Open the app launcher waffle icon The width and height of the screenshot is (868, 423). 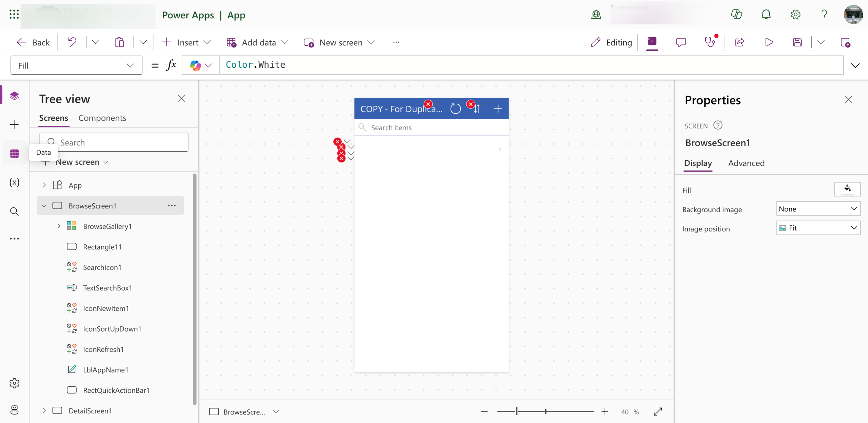pyautogui.click(x=14, y=14)
